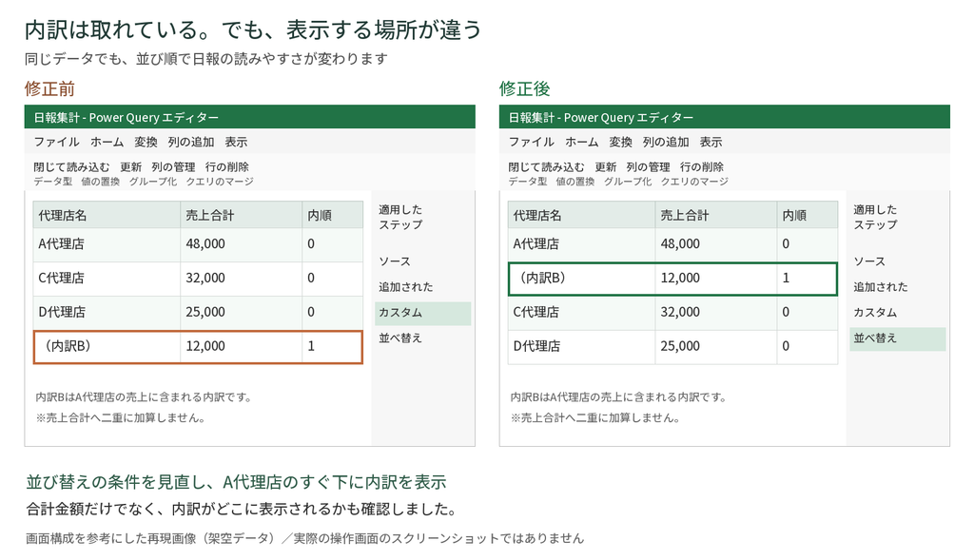Choose データ型 in 修正後 ribbon

(x=527, y=182)
